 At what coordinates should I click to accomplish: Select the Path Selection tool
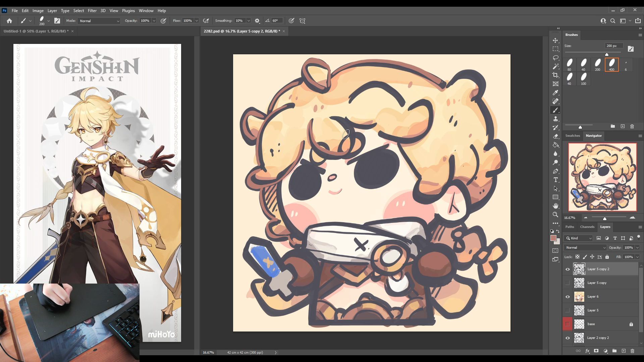(555, 188)
